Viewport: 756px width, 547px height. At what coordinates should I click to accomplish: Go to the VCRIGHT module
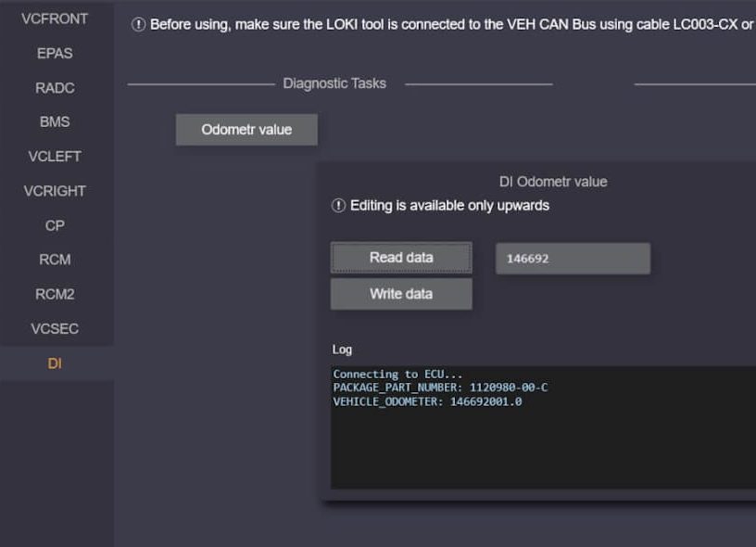55,190
